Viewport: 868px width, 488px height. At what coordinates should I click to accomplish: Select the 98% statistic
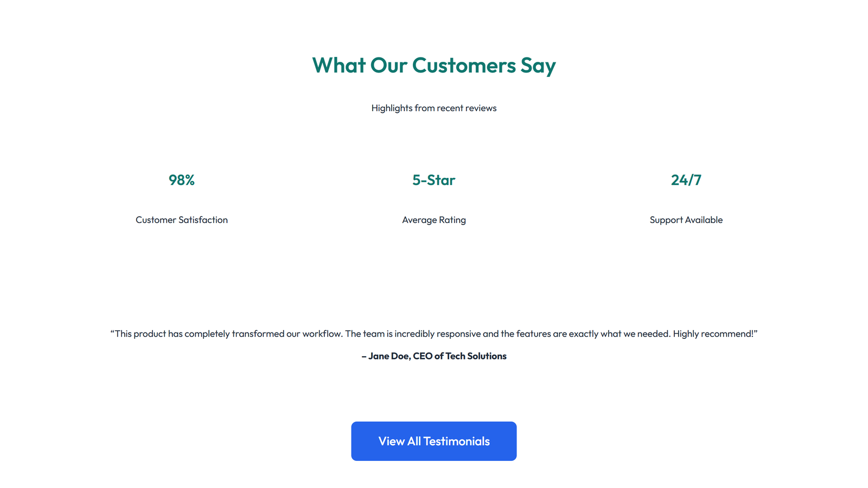(181, 180)
